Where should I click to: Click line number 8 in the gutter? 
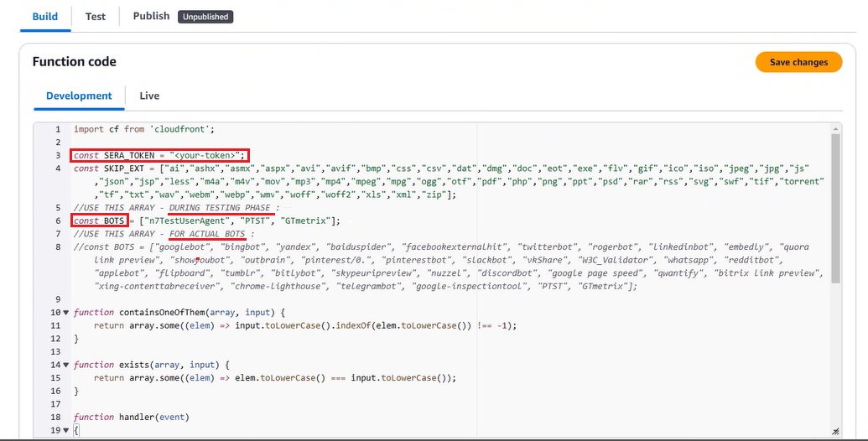coord(57,246)
